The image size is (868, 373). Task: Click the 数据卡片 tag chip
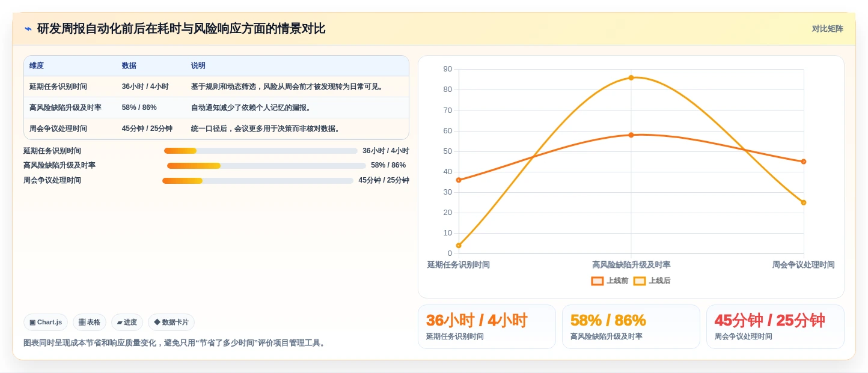(x=171, y=323)
